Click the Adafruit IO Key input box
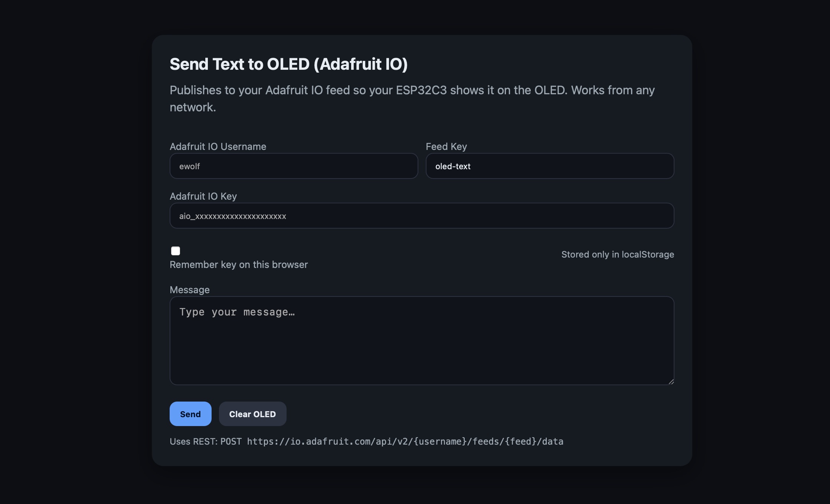 point(422,216)
